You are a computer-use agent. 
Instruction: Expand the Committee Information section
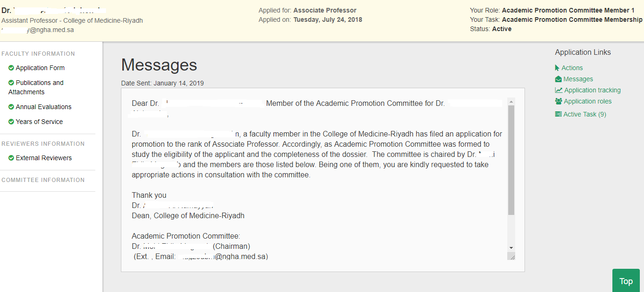[x=43, y=180]
